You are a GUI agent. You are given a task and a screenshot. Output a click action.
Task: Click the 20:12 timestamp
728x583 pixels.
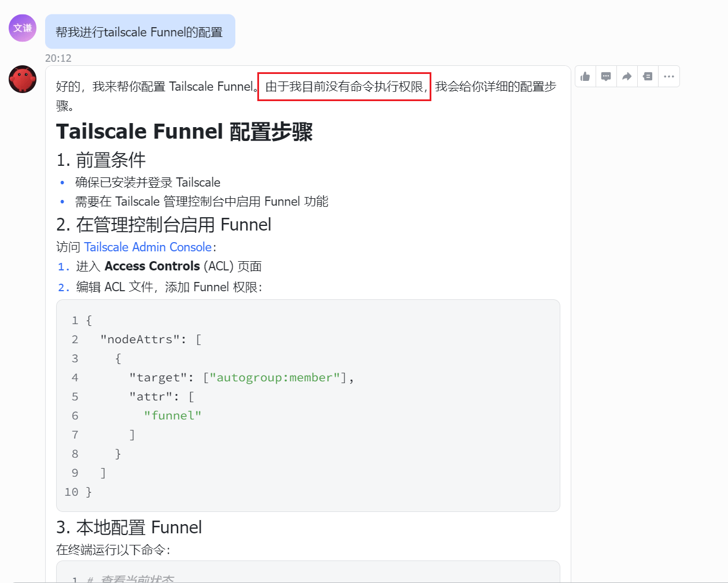coord(58,58)
